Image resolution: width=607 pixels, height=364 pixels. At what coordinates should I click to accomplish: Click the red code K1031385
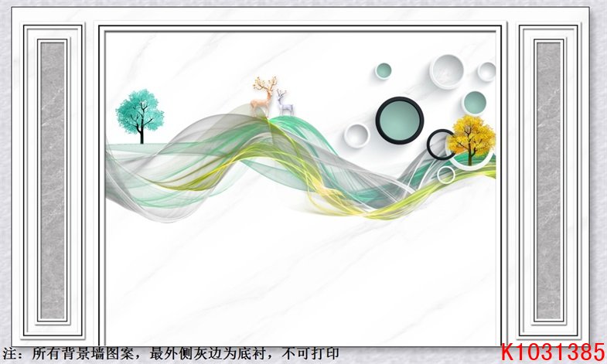553,352
